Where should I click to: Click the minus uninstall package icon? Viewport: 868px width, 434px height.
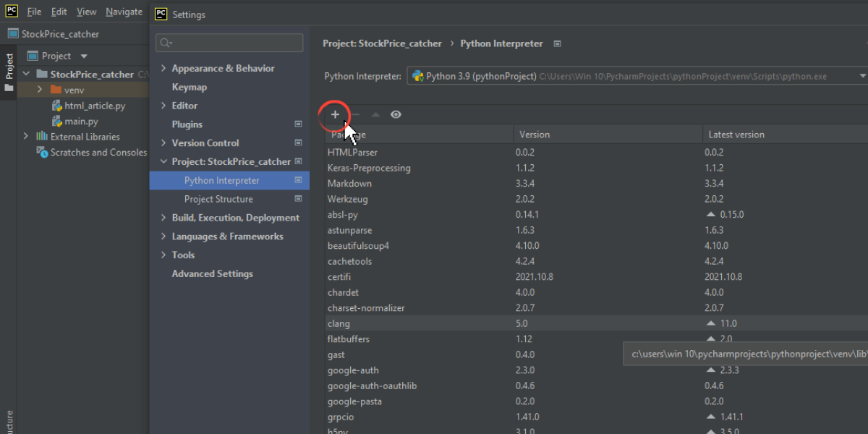point(355,114)
